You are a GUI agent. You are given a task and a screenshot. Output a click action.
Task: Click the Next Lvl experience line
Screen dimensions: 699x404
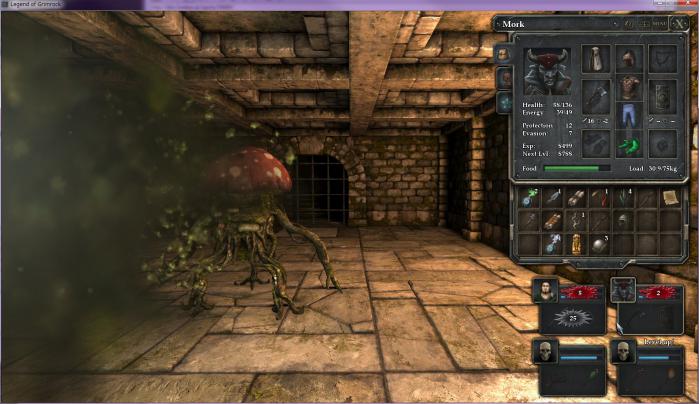tap(547, 154)
